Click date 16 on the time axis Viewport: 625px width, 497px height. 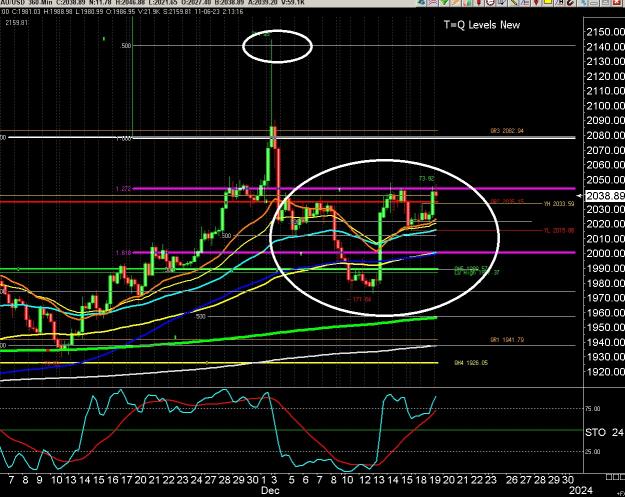[x=113, y=480]
